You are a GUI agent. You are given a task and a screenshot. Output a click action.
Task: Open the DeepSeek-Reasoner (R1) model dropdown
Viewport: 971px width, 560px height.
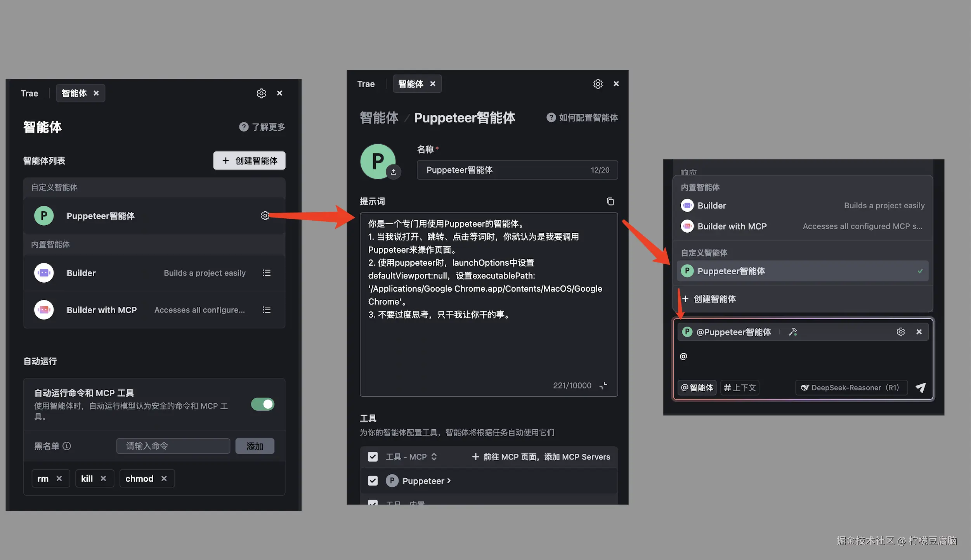click(x=851, y=387)
